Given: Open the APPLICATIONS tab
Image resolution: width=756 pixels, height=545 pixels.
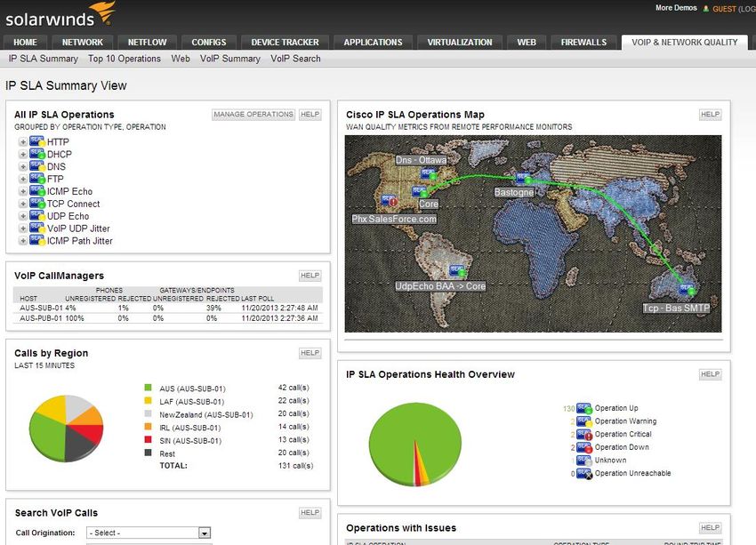Looking at the screenshot, I should pyautogui.click(x=373, y=43).
